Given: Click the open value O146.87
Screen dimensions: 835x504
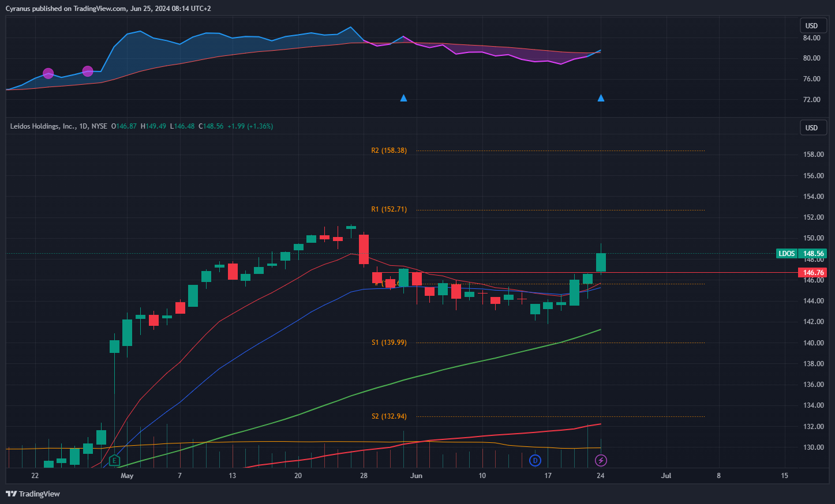Looking at the screenshot, I should click(x=124, y=126).
